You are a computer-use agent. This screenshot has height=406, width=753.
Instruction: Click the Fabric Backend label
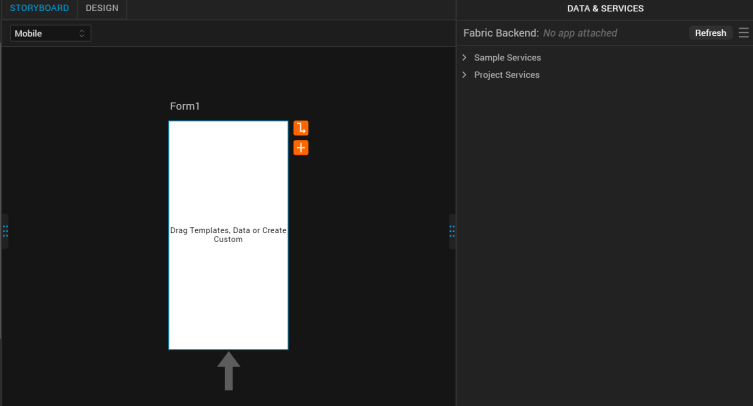tap(501, 33)
